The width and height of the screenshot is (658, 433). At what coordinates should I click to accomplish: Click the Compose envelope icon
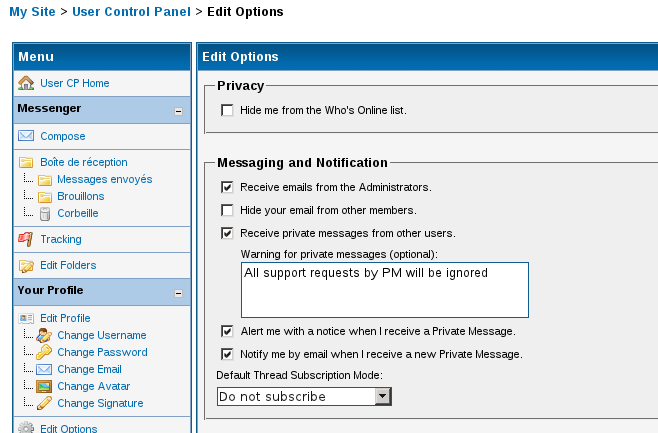coord(26,136)
